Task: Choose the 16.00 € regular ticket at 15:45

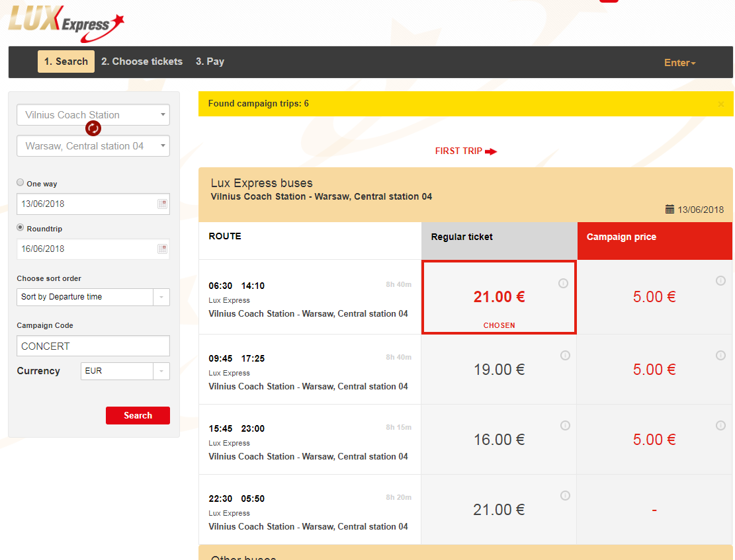Action: click(499, 440)
